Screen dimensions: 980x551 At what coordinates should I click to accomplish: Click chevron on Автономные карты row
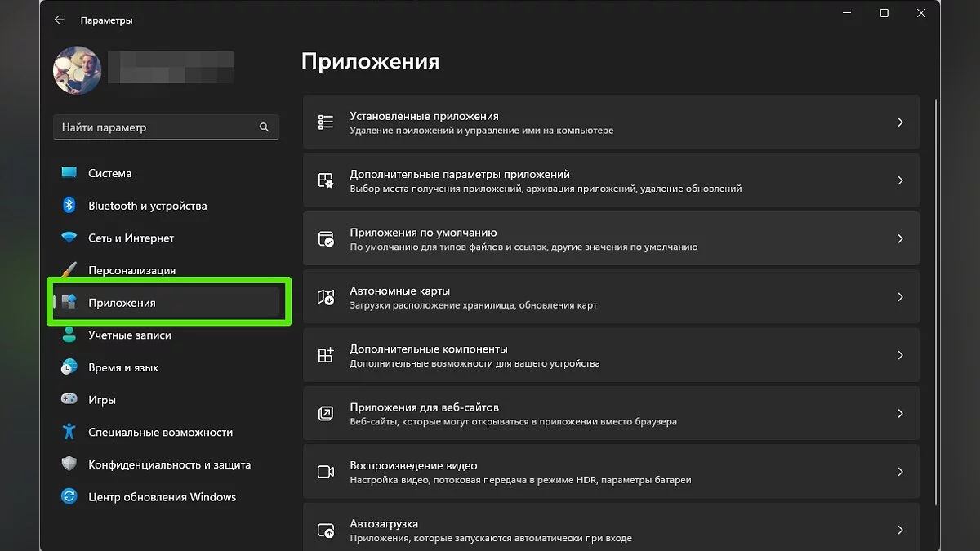900,297
